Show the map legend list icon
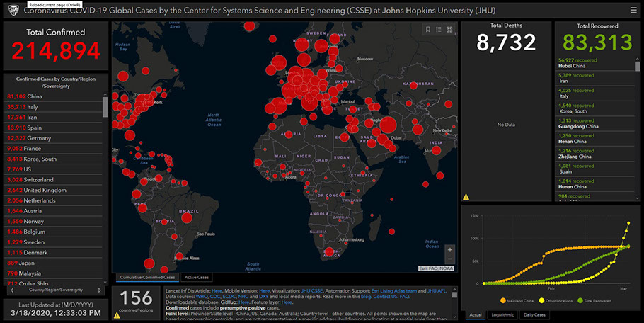This screenshot has height=323, width=644. coord(439,29)
